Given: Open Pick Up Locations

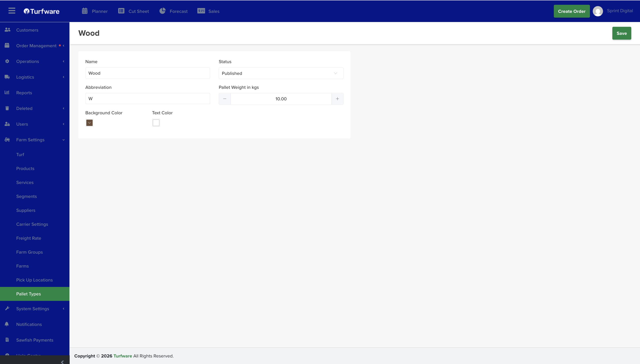Looking at the screenshot, I should 35,280.
